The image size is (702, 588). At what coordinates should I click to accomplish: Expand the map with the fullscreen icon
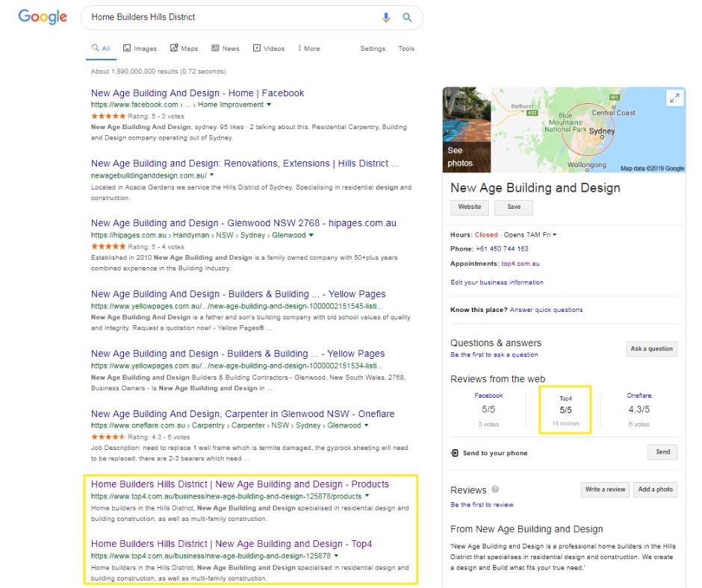tap(674, 98)
